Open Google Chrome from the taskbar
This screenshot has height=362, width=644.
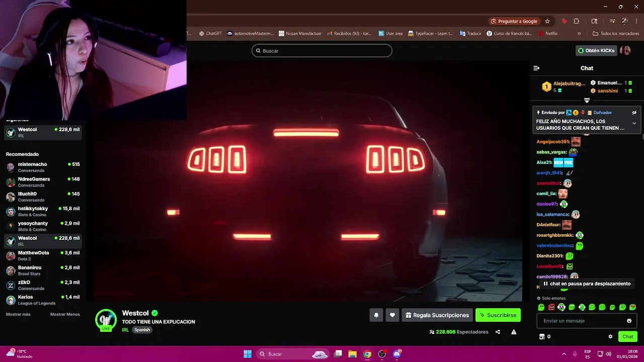pyautogui.click(x=367, y=354)
